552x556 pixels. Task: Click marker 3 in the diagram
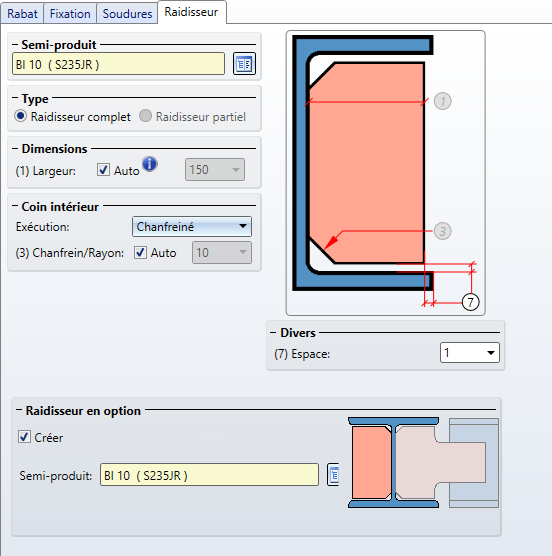point(442,231)
